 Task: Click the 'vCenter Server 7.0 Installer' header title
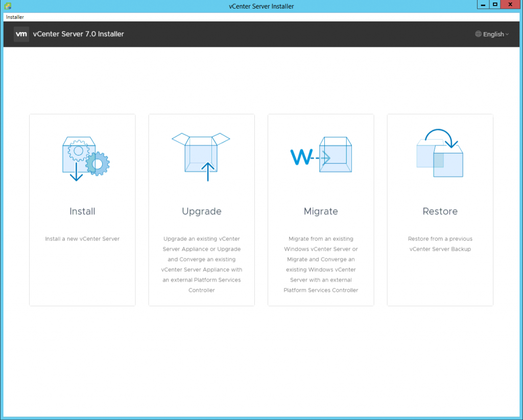coord(78,34)
